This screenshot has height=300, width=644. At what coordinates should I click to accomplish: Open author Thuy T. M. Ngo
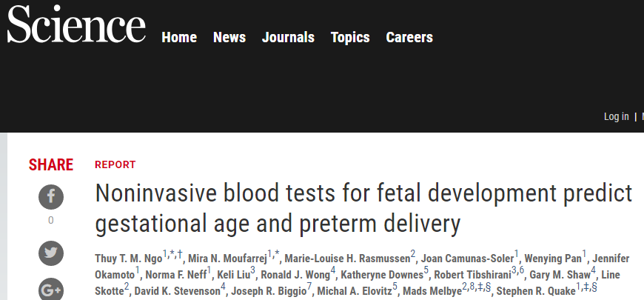pos(129,259)
